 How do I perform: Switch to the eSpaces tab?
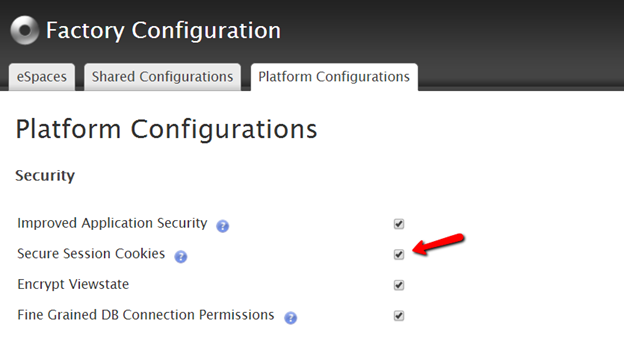(x=42, y=77)
